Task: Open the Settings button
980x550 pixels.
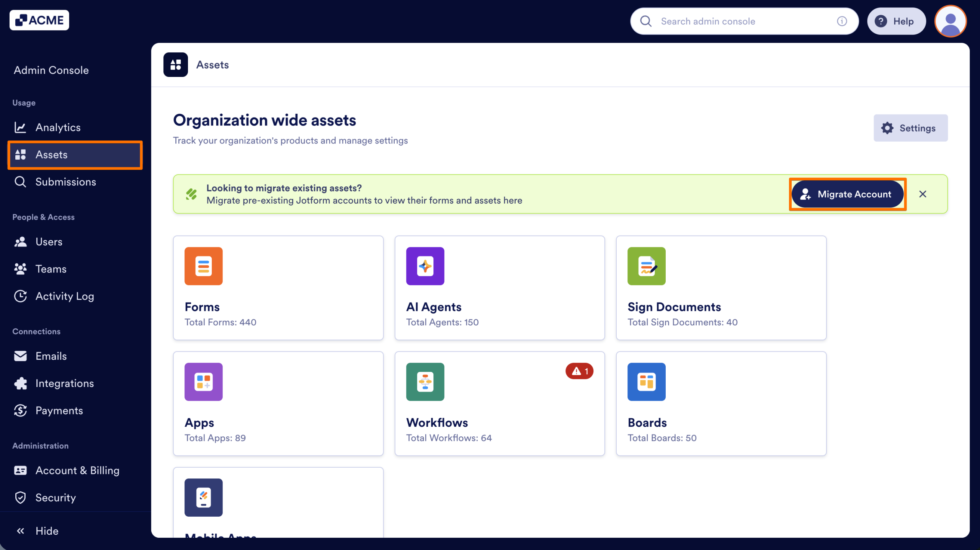Action: pos(910,128)
